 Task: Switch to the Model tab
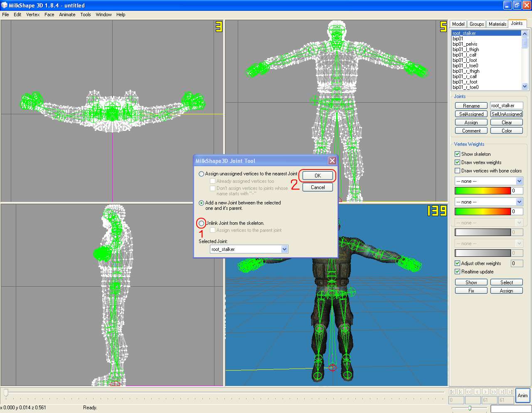coord(458,24)
